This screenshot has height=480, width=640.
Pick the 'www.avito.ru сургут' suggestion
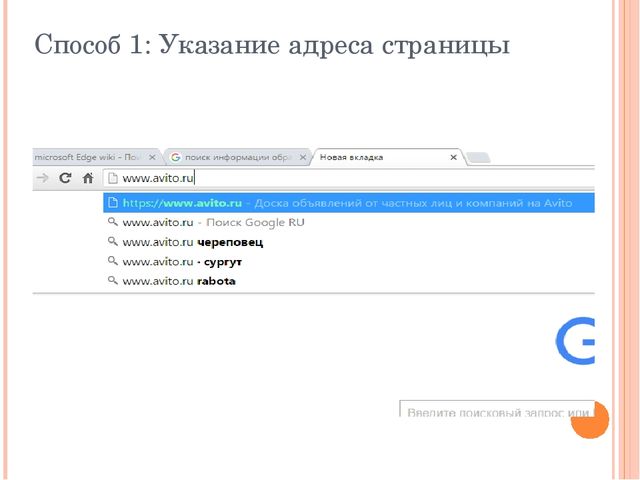pyautogui.click(x=349, y=262)
